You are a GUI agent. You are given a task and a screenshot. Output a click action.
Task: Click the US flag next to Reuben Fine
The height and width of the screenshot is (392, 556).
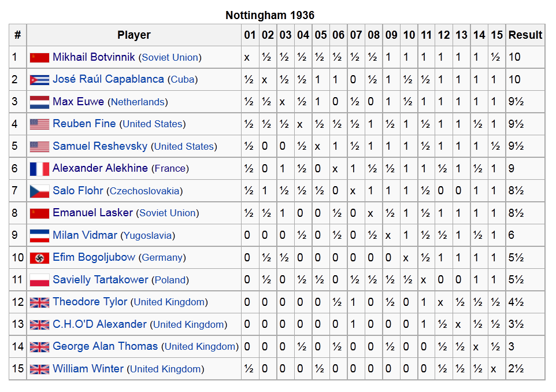coord(39,124)
